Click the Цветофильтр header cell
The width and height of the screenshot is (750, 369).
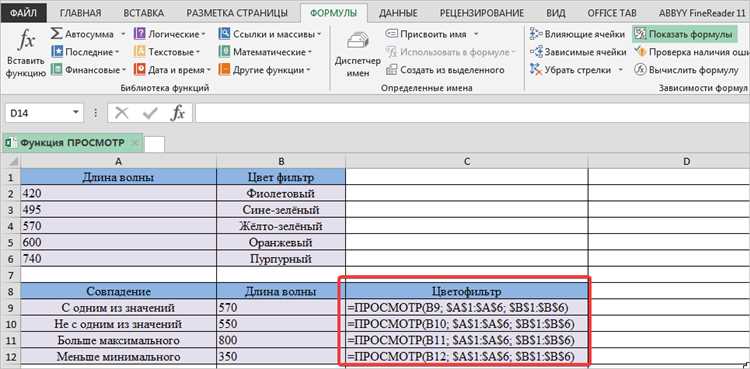pyautogui.click(x=466, y=291)
